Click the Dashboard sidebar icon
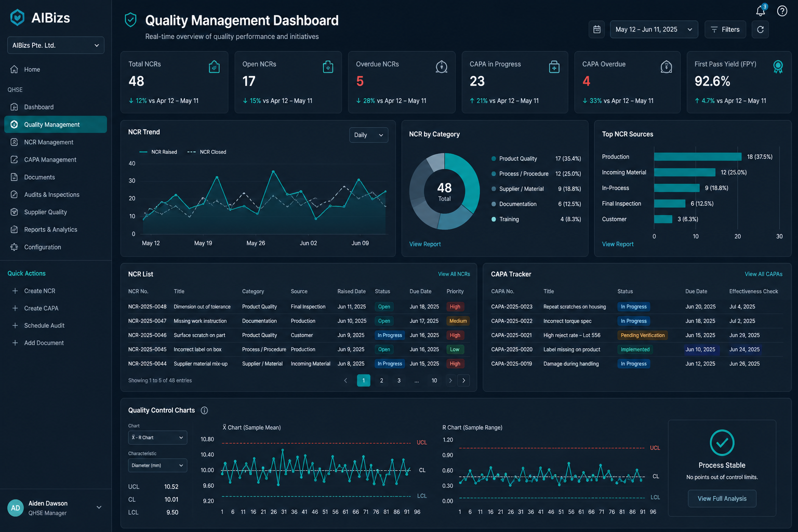This screenshot has height=532, width=798. coord(14,107)
